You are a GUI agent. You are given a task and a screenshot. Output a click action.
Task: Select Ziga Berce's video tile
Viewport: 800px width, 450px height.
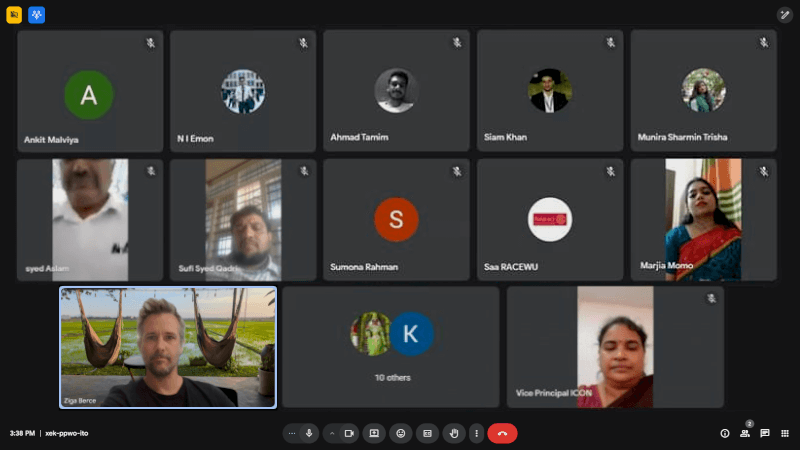point(168,347)
